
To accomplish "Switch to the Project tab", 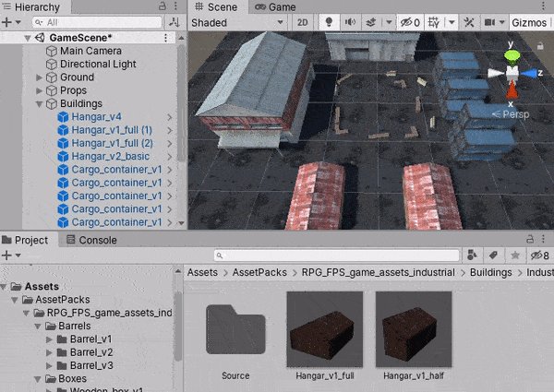I will click(25, 240).
